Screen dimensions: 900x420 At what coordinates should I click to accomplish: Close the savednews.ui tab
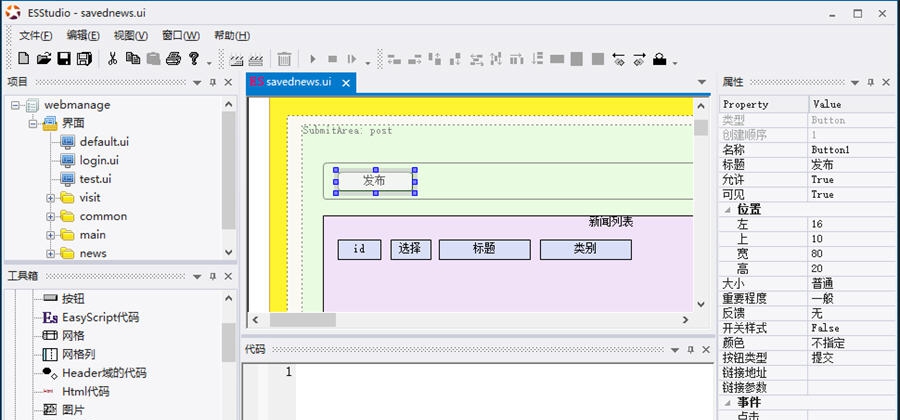346,83
